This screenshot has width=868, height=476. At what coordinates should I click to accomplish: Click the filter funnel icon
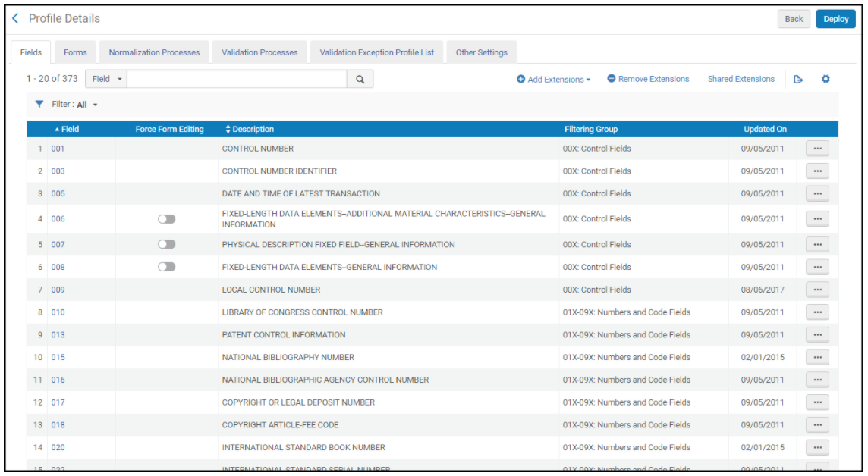39,104
